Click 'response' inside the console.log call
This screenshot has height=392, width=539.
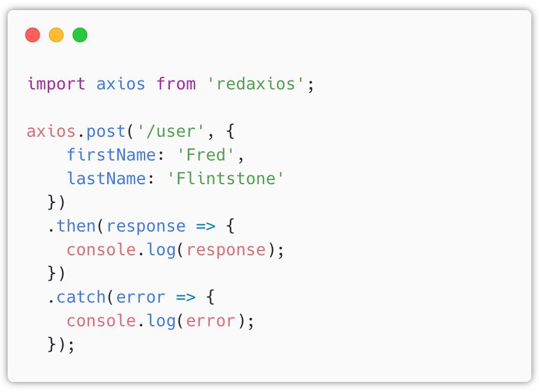(226, 250)
